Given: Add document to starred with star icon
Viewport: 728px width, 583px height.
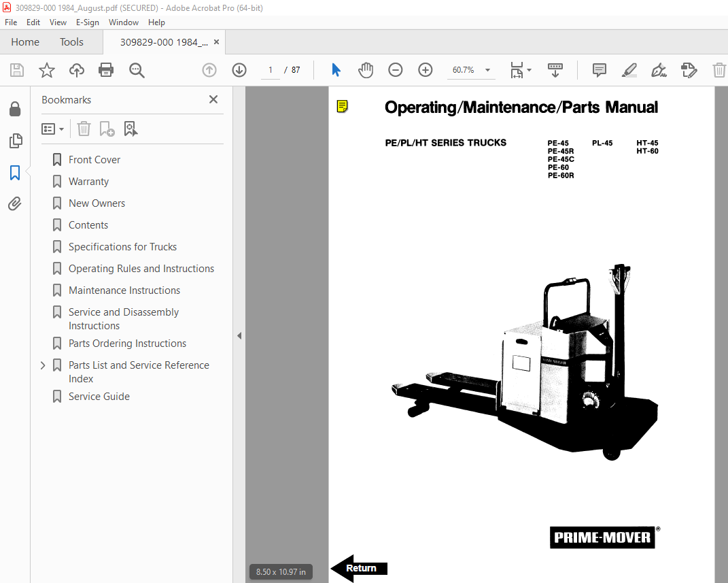Looking at the screenshot, I should [46, 70].
